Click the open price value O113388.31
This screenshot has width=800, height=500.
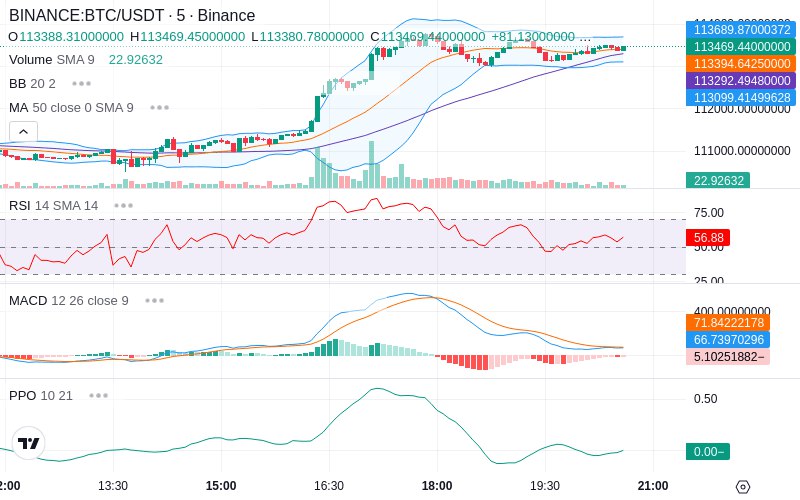pyautogui.click(x=66, y=37)
